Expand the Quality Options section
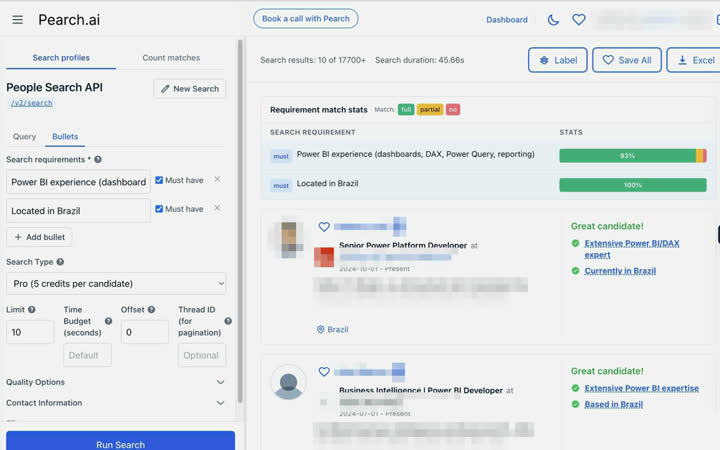 (116, 382)
